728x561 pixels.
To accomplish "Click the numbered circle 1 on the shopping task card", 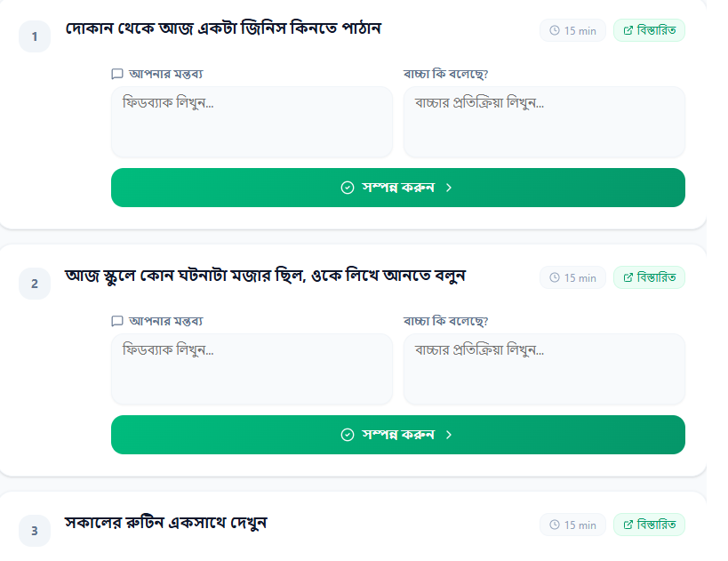I will click(x=35, y=36).
